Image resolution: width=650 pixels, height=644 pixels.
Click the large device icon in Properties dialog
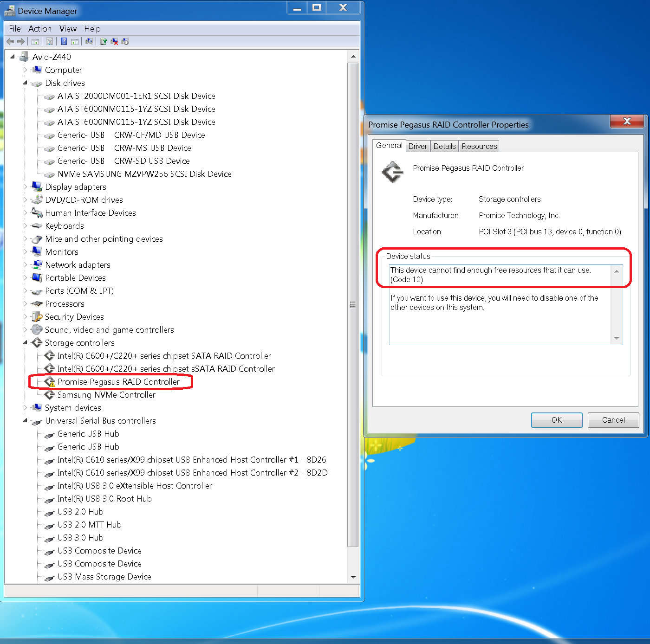click(x=393, y=172)
